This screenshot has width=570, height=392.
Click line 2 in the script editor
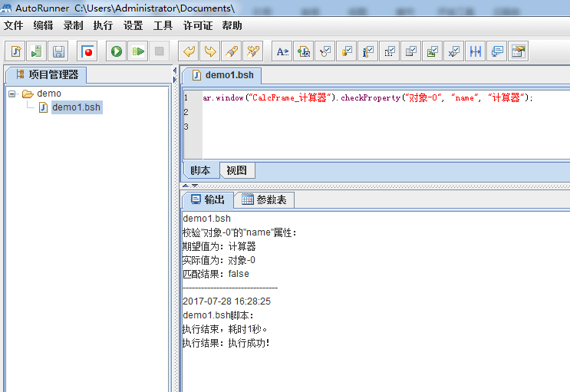[307, 112]
